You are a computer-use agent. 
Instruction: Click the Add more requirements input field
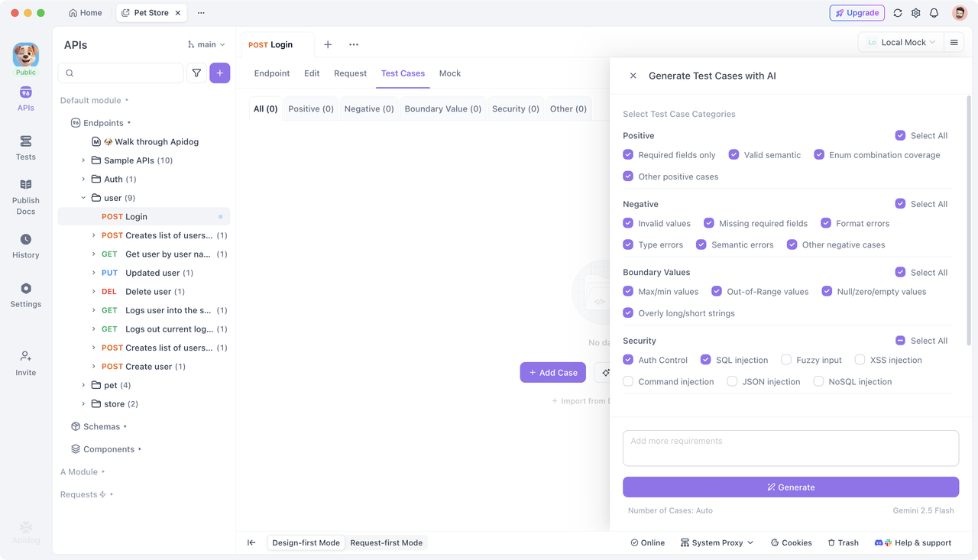click(x=790, y=447)
